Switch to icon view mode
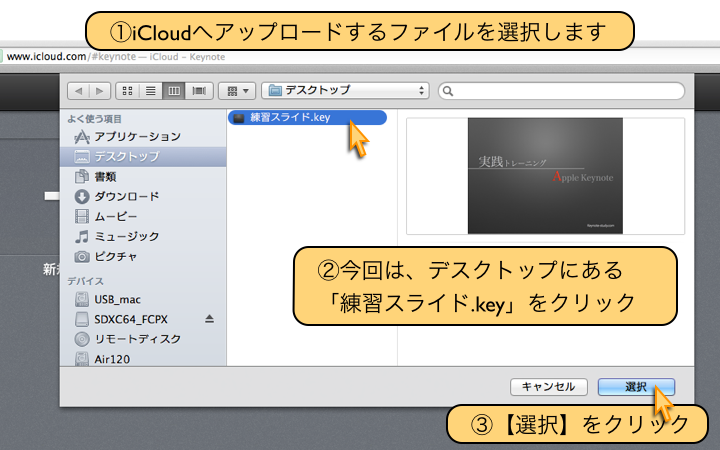The height and width of the screenshot is (450, 720). tap(128, 91)
